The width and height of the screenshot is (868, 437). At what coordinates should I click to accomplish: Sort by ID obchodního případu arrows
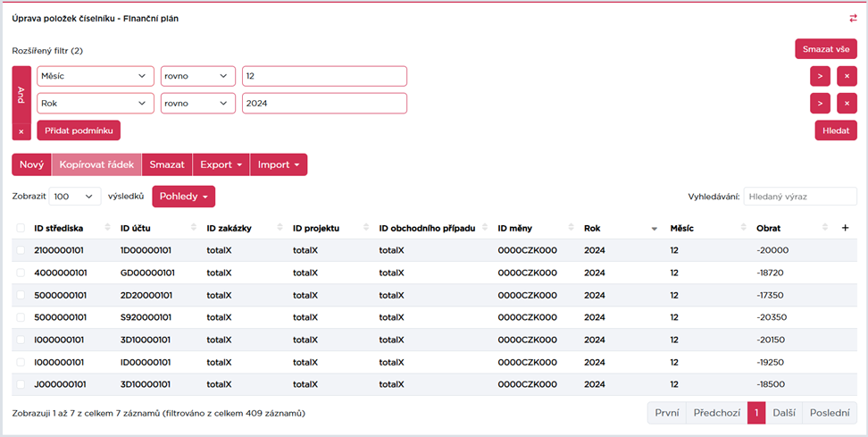click(x=485, y=228)
